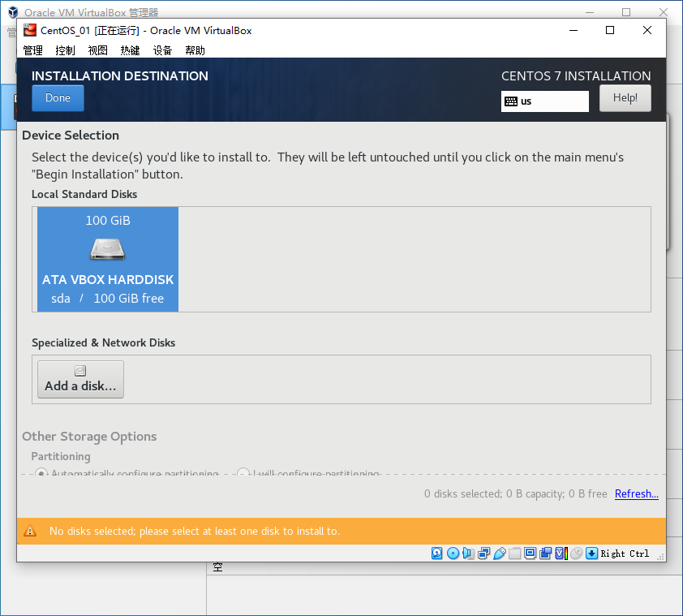This screenshot has width=683, height=616.
Task: Close the VirtualBox manager window
Action: tap(663, 12)
